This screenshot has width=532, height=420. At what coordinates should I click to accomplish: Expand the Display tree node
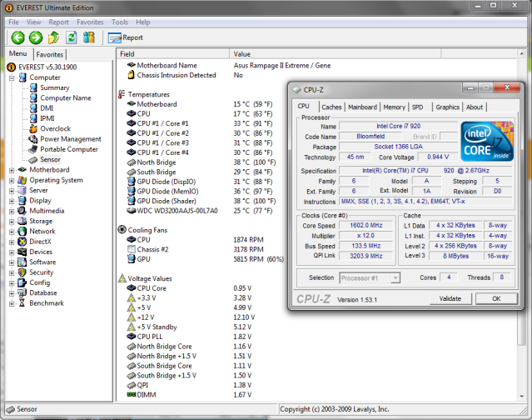pos(12,201)
